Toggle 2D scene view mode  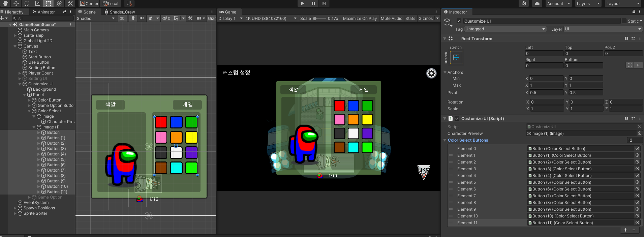click(122, 18)
